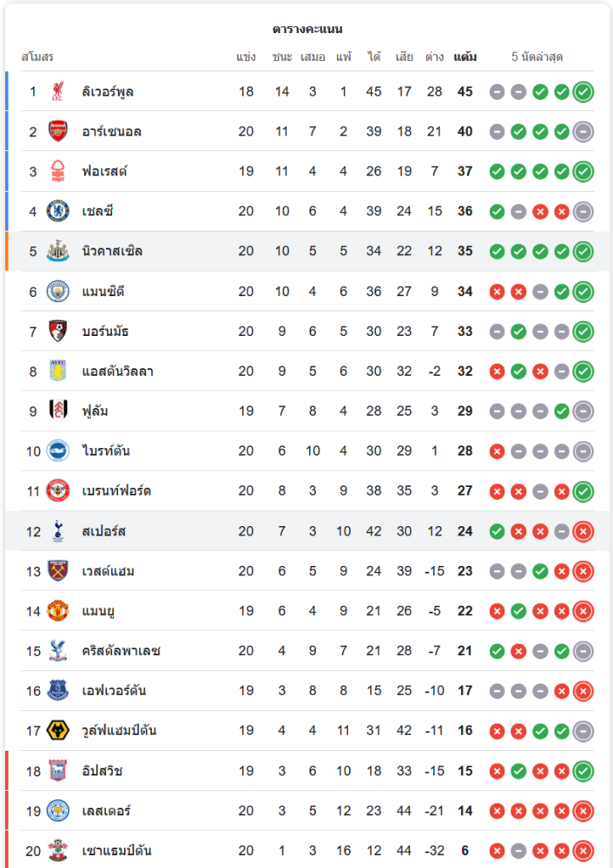Viewport: 613px width, 868px height.
Task: Select the ไบรท์ตัน team row name
Action: coord(107,450)
